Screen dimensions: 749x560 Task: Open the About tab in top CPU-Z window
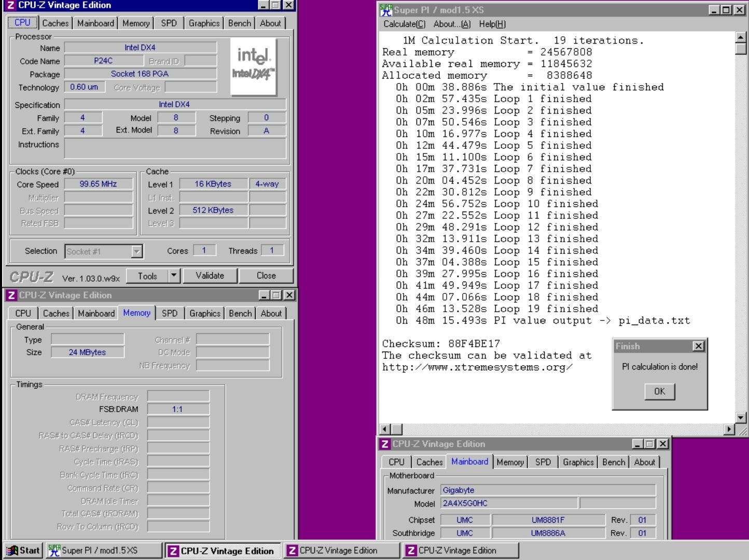(x=270, y=23)
